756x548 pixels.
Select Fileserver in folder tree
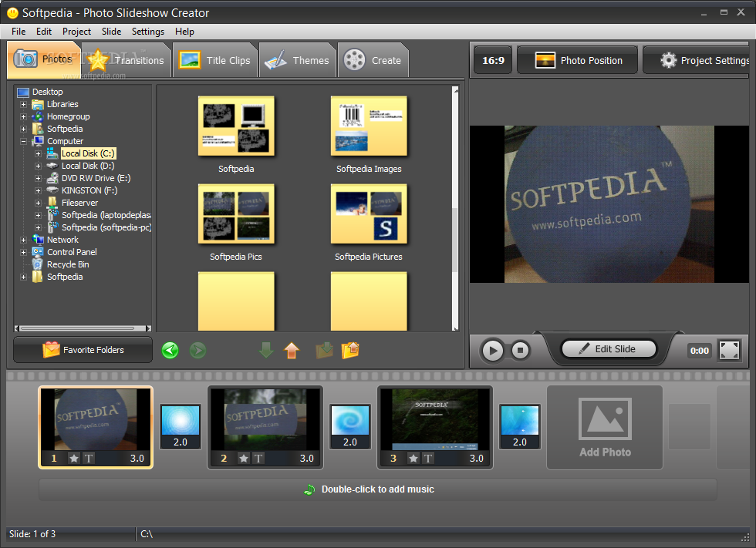79,203
